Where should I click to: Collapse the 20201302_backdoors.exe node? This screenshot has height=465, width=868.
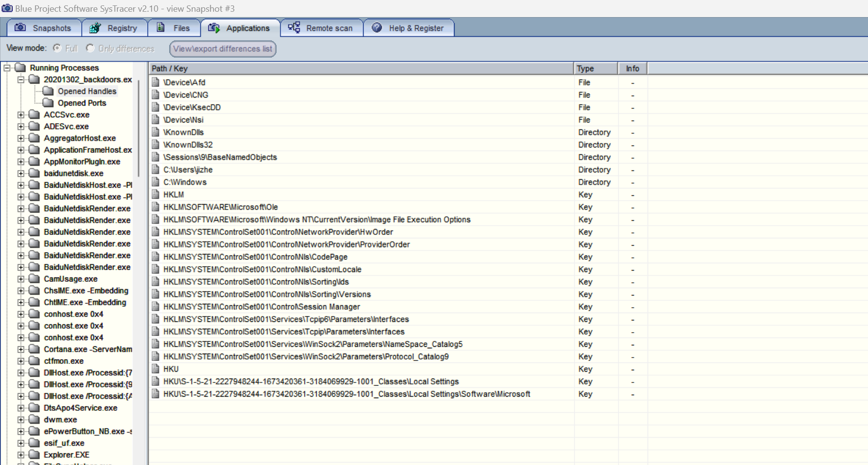21,80
